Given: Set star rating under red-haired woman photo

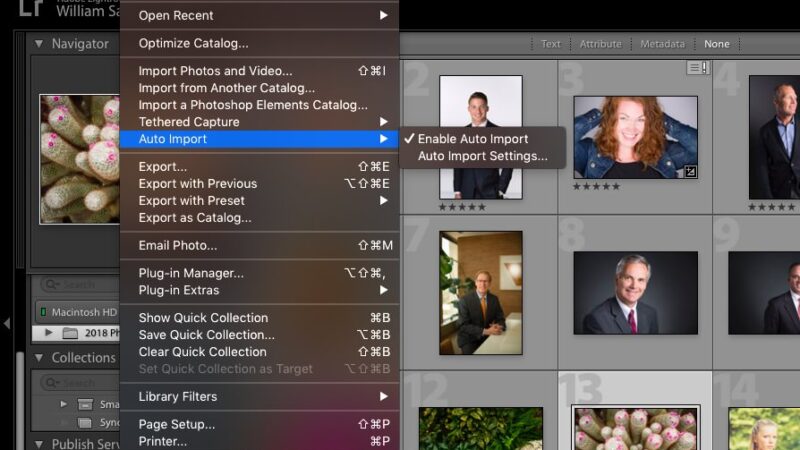Looking at the screenshot, I should pyautogui.click(x=596, y=186).
